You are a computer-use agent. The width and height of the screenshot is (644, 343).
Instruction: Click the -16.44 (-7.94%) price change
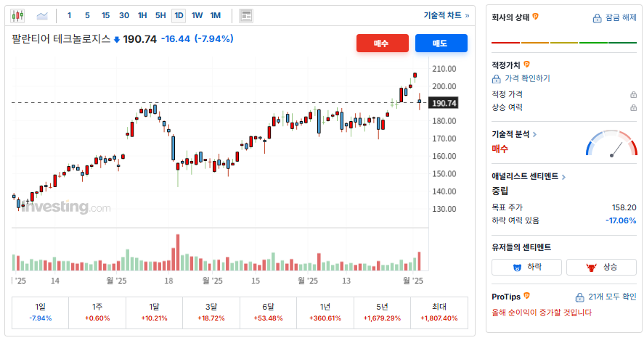[197, 39]
